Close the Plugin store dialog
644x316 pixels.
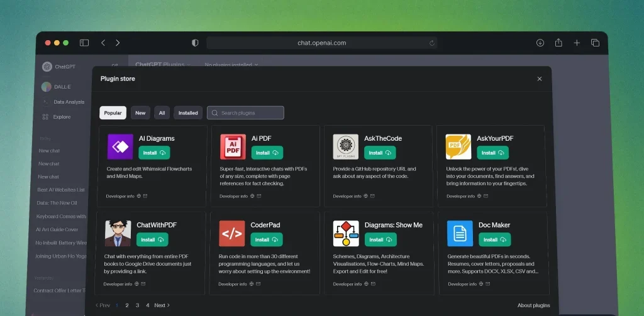(539, 79)
